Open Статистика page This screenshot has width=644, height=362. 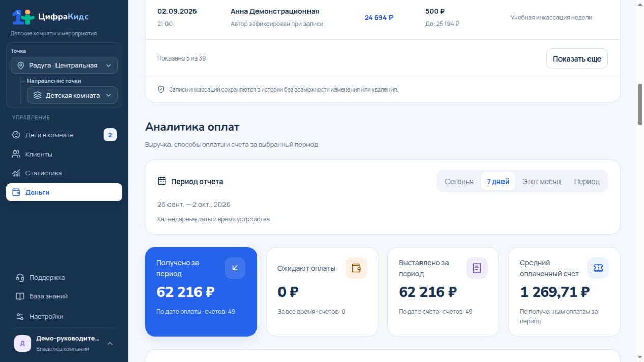(64, 173)
